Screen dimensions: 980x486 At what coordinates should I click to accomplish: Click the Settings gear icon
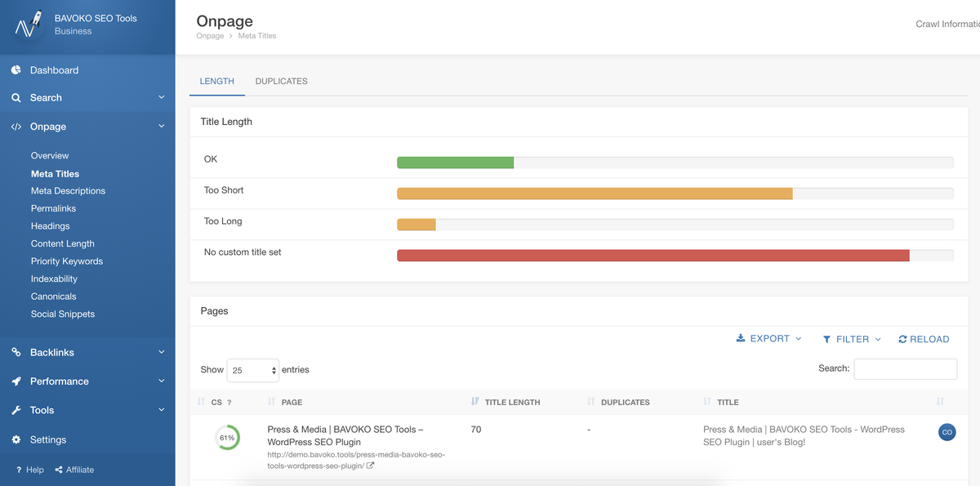tap(16, 439)
